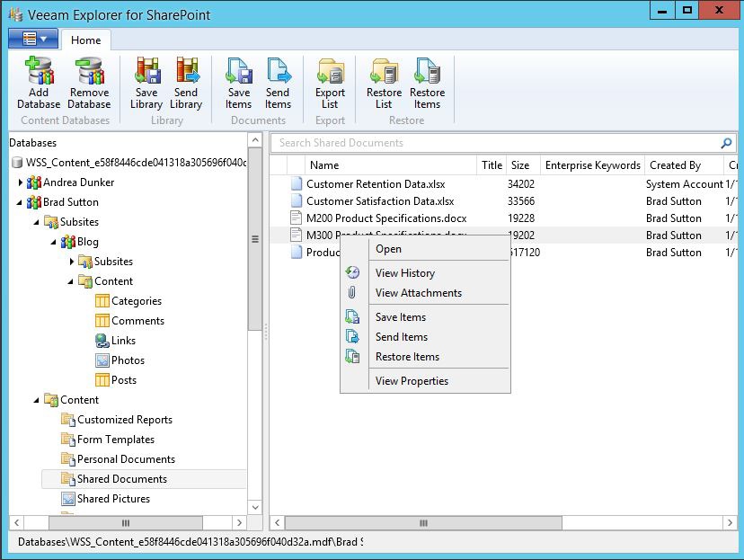The width and height of the screenshot is (744, 560).
Task: Click the Blog site icon
Action: tap(68, 242)
